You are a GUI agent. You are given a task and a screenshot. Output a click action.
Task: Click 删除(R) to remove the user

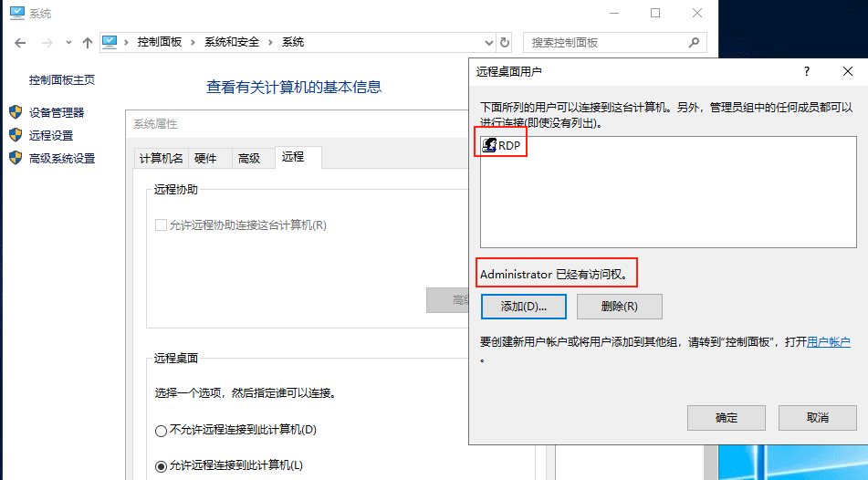coord(620,307)
